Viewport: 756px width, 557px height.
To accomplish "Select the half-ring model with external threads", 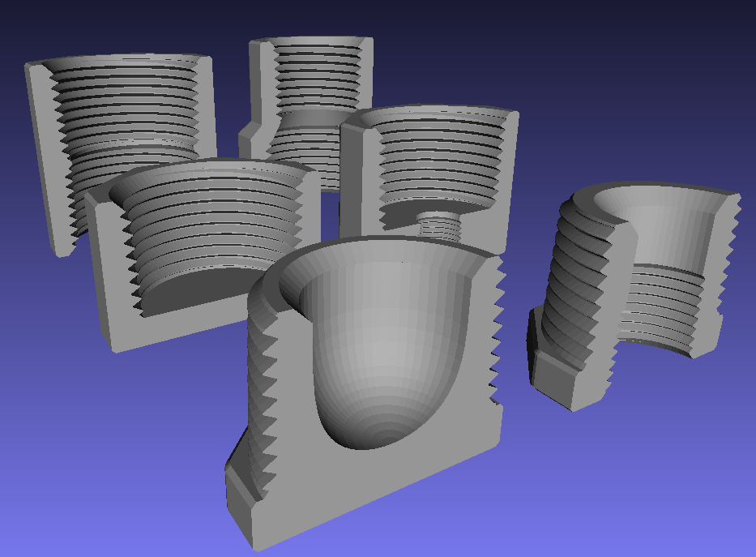I will [x=634, y=295].
